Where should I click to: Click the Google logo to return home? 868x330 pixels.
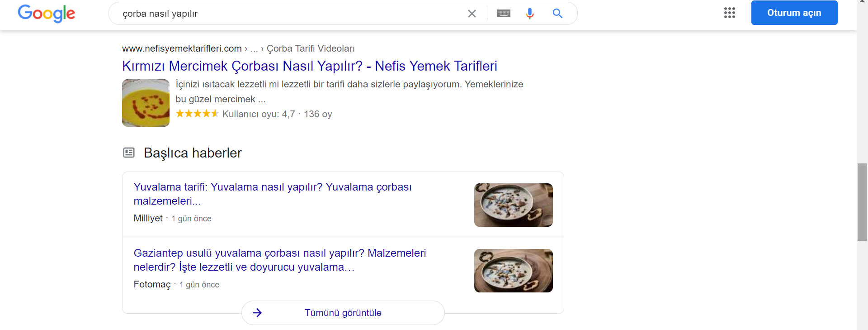[46, 14]
